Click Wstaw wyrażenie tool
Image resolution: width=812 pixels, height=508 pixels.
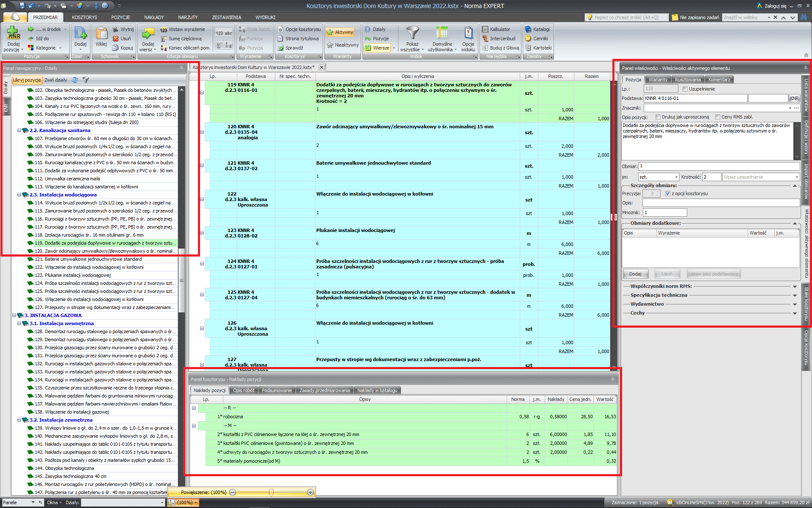coord(182,29)
